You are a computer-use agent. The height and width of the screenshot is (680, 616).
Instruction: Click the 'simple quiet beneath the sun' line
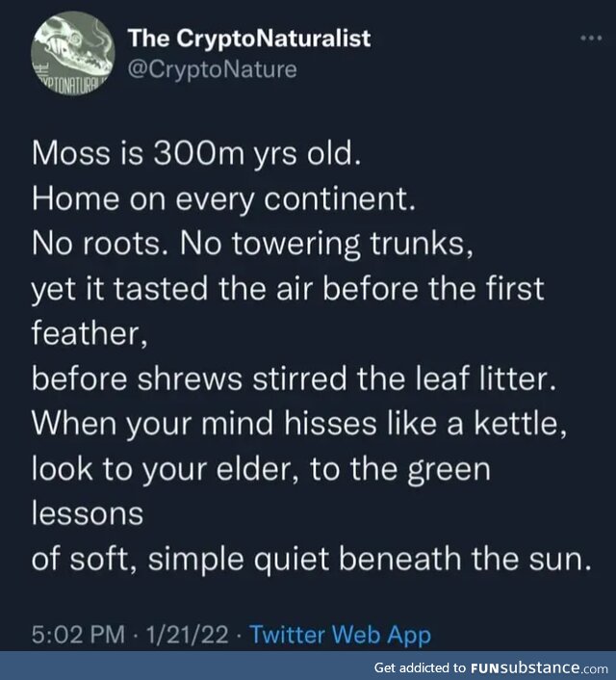[311, 560]
